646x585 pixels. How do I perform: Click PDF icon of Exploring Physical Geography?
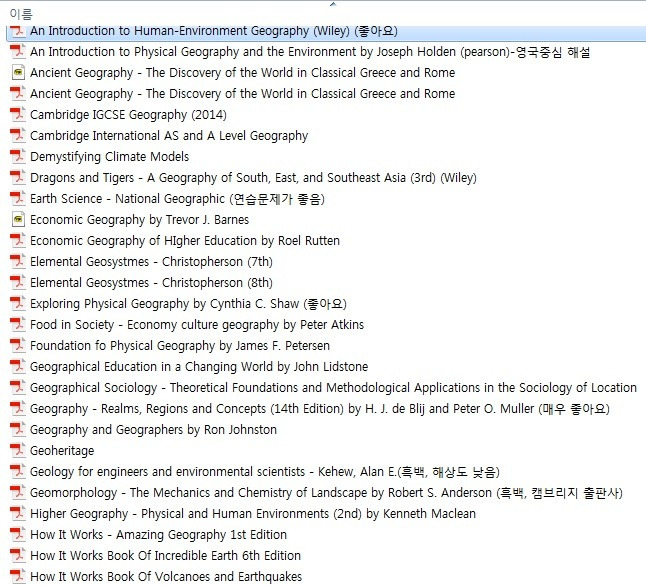pyautogui.click(x=18, y=304)
